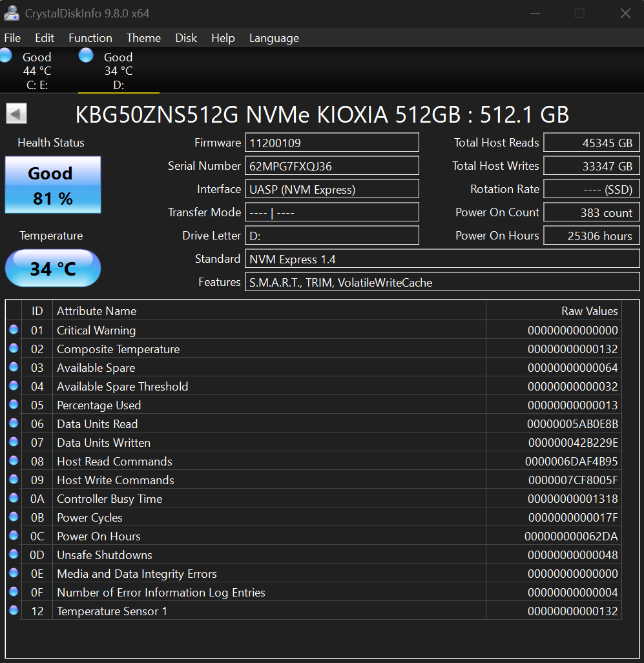Click the Drive Letter field D:
Viewport: 644px width, 663px height.
(332, 236)
